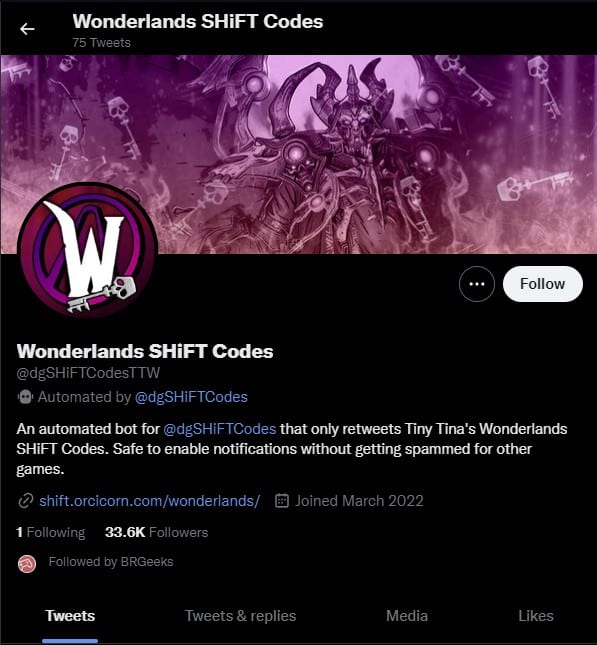Click the calendar icon by Joined March 2022
The height and width of the screenshot is (645, 597).
(x=281, y=501)
